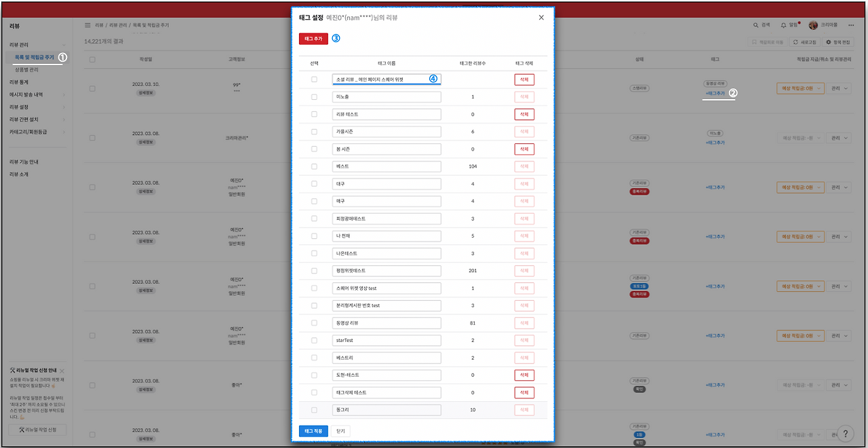Select the 베스트 tag checkbox
Image resolution: width=868 pixels, height=448 pixels.
click(x=314, y=166)
